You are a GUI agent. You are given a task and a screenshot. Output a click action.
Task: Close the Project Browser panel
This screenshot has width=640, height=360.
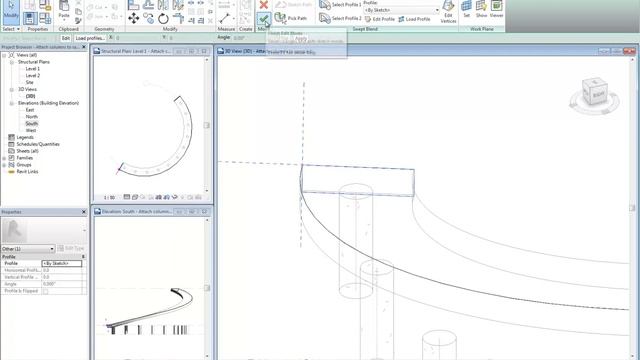tap(84, 47)
